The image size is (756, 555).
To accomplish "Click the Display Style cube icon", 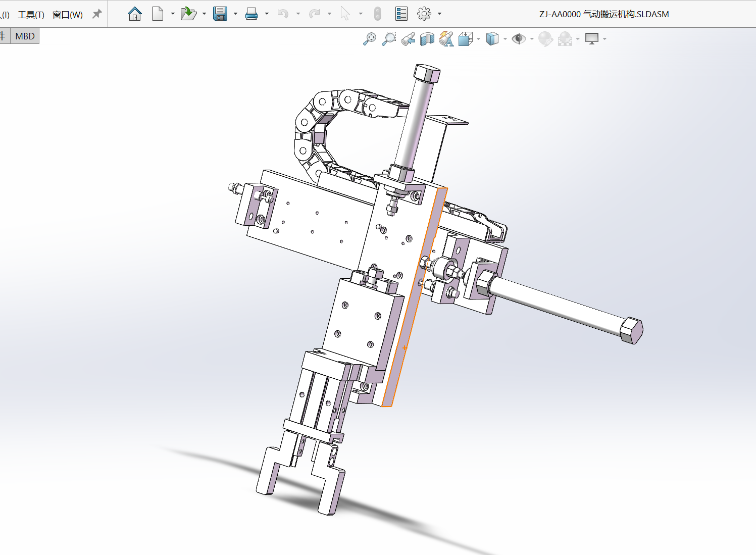I will click(x=492, y=39).
